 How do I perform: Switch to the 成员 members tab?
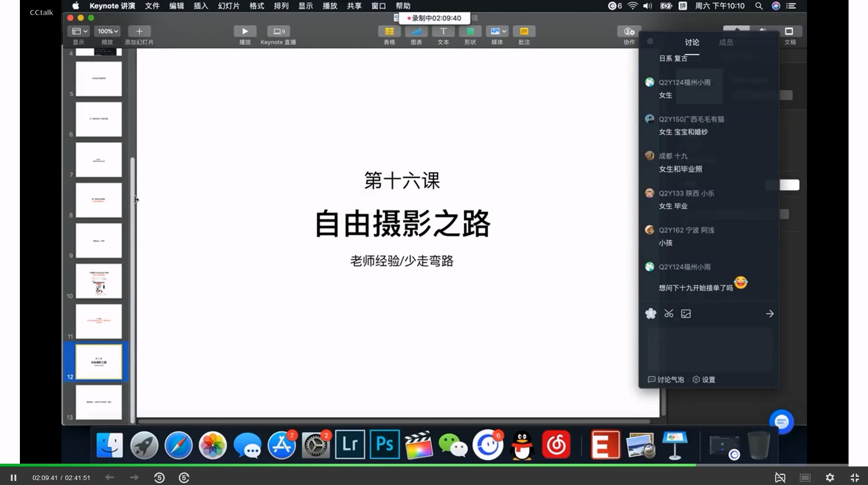726,42
